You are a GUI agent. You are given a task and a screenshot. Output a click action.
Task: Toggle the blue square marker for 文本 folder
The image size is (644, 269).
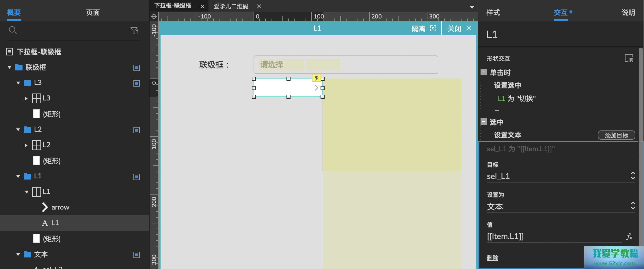click(x=137, y=255)
